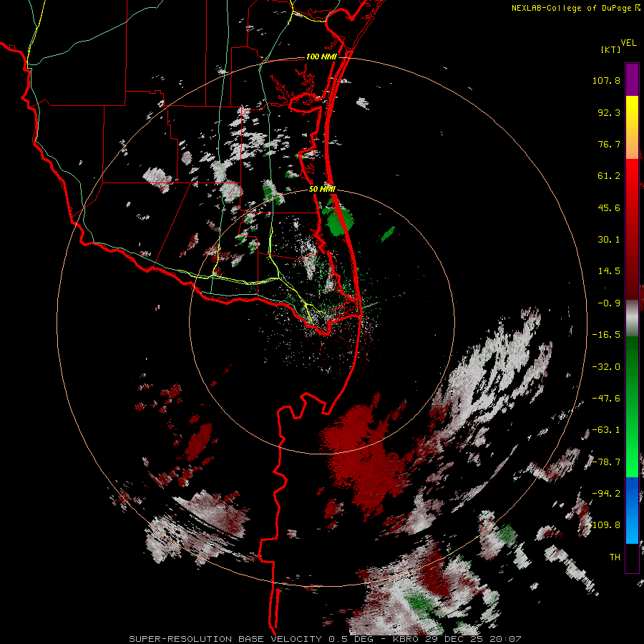Select the 107.8 value on velocity scale

[606, 80]
